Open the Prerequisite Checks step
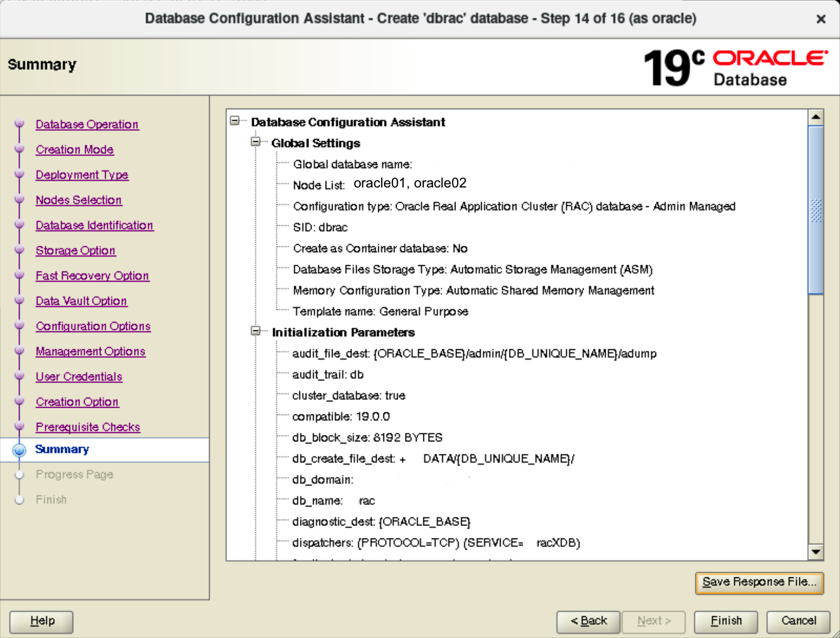Image resolution: width=840 pixels, height=638 pixels. (87, 426)
